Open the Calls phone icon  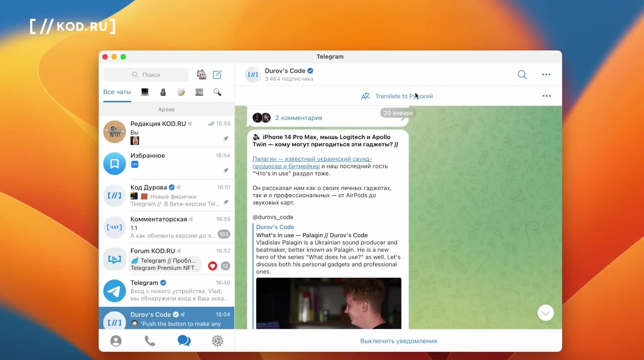150,341
